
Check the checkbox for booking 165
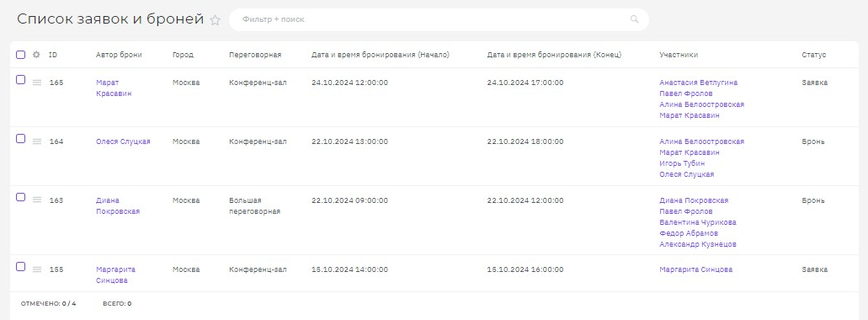tap(20, 80)
